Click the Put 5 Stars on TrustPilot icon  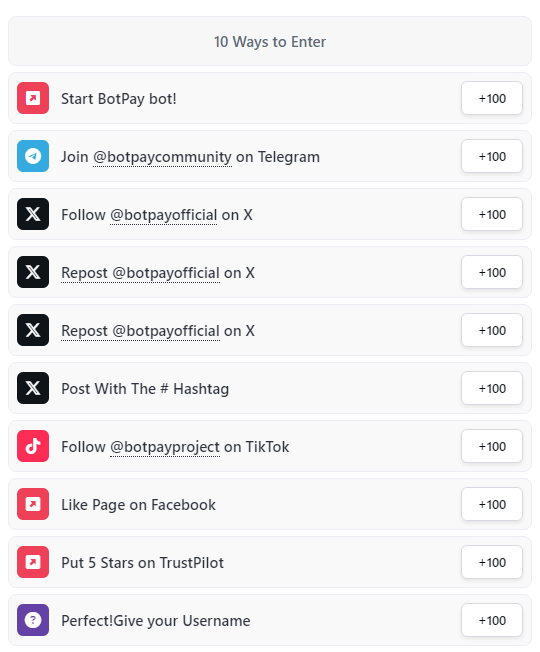(33, 562)
